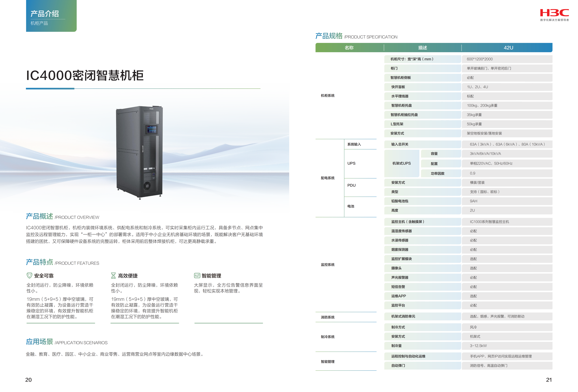
Task: Select the 机架式UPS cell
Action: pos(401,163)
